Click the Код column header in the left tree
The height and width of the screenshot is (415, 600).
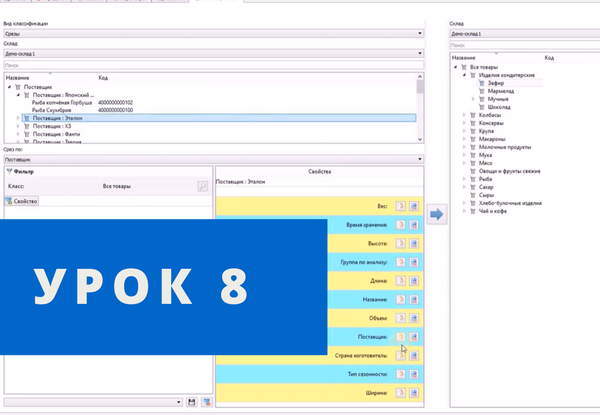(103, 78)
